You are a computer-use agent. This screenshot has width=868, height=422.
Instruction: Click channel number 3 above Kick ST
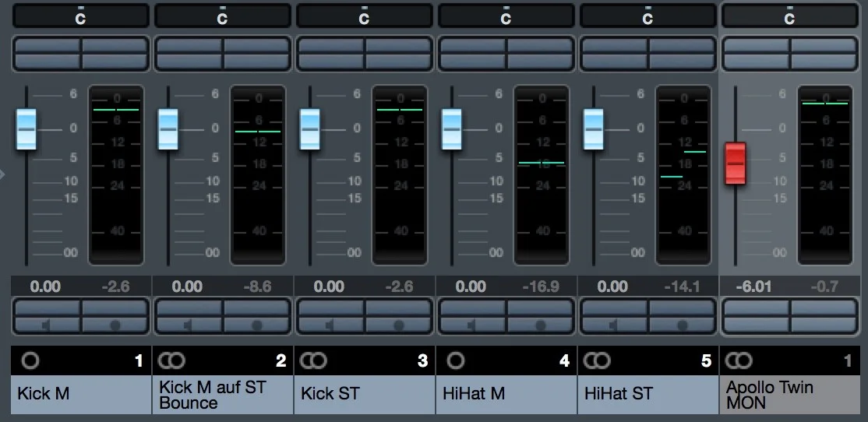422,361
